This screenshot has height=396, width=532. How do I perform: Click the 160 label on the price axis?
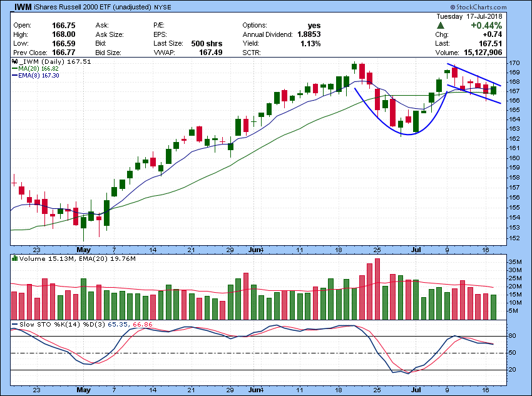pyautogui.click(x=514, y=158)
